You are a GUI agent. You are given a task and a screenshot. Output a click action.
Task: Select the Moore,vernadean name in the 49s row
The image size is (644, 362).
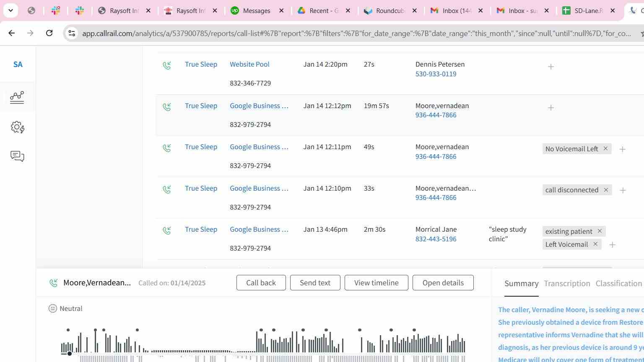point(442,147)
